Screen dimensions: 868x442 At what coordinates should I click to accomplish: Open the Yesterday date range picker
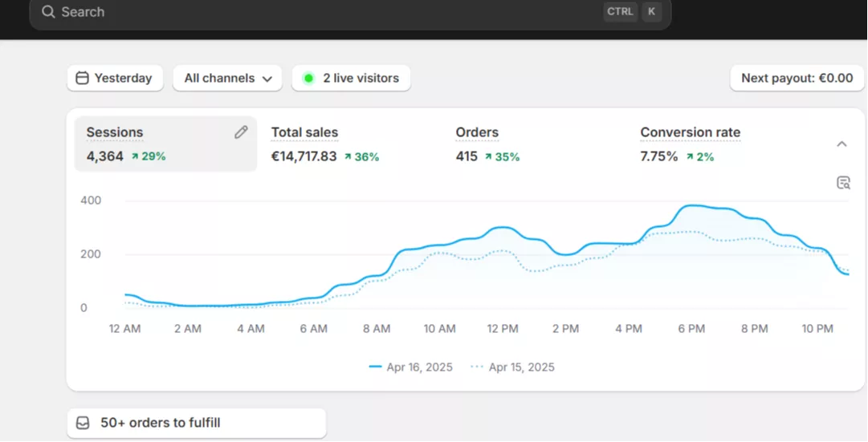pyautogui.click(x=115, y=79)
